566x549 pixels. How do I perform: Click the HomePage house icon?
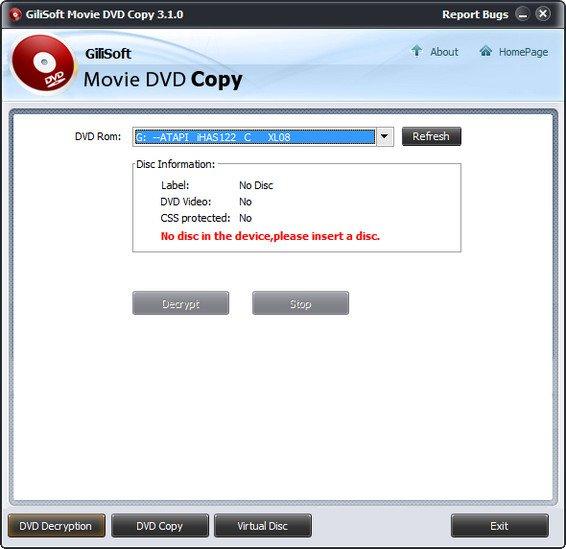[486, 51]
